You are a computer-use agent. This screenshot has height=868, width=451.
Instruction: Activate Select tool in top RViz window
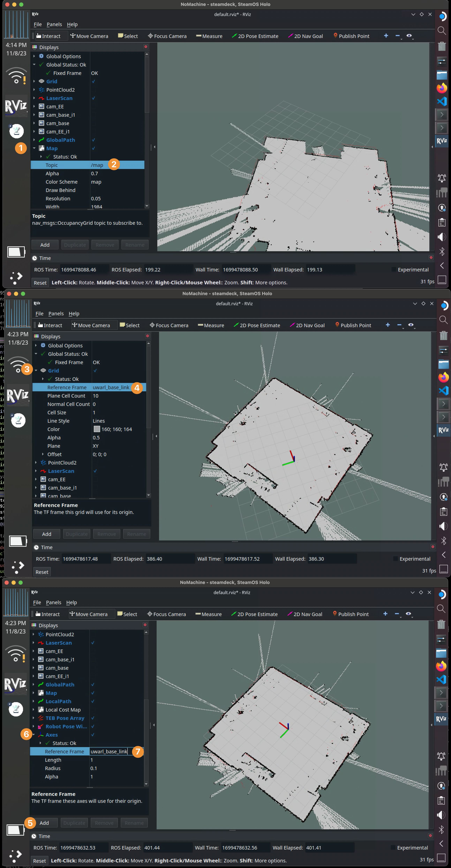coord(128,36)
